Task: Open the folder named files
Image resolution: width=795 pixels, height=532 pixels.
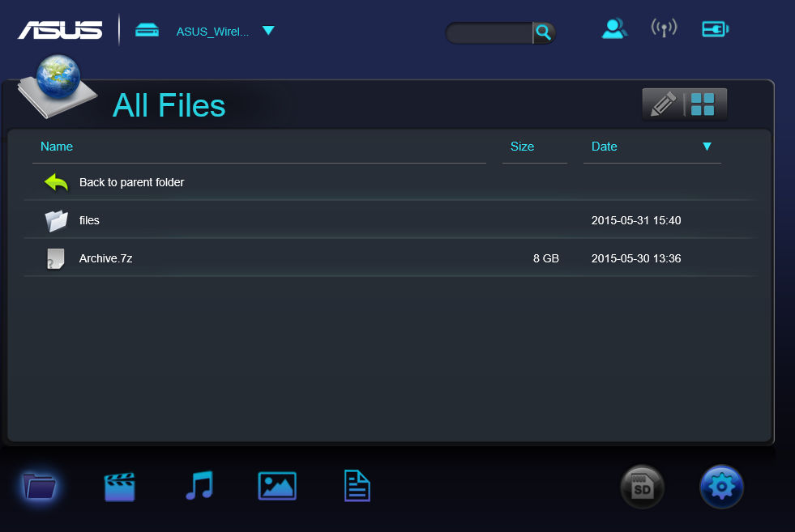Action: click(x=89, y=220)
